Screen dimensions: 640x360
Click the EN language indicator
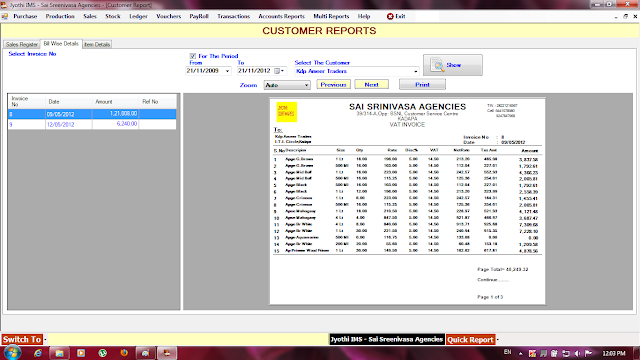507,352
